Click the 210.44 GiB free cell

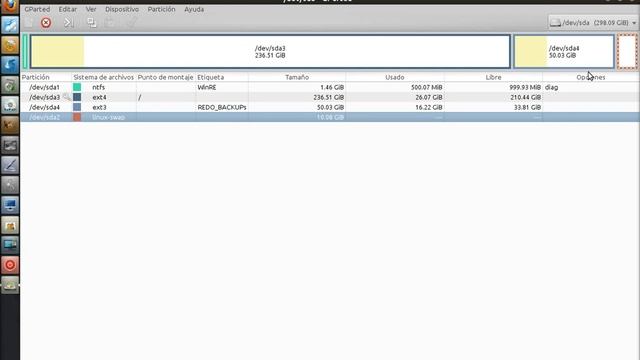pos(525,97)
